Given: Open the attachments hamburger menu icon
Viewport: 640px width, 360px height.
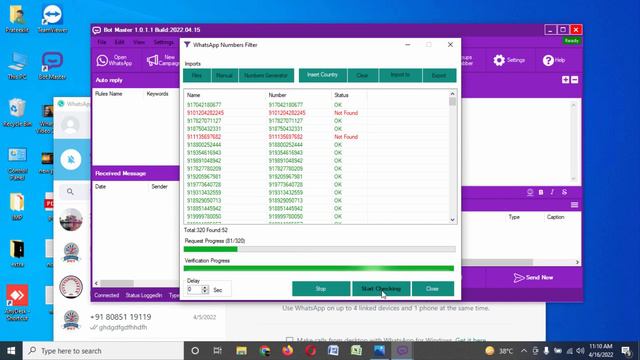Looking at the screenshot, I should pyautogui.click(x=574, y=205).
